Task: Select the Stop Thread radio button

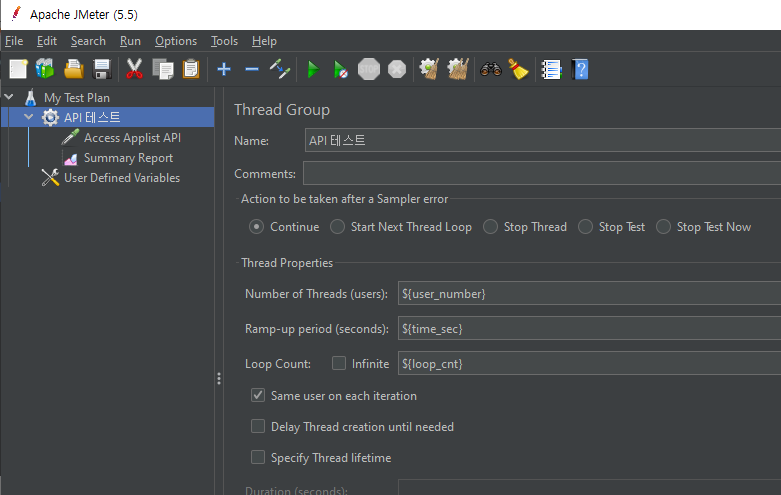Action: (x=490, y=227)
